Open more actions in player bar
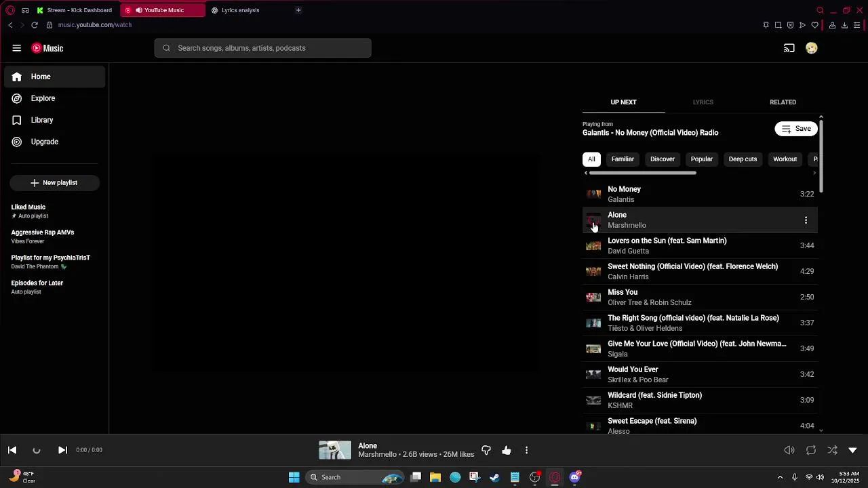Screen dimensions: 868x488 (x=526, y=450)
